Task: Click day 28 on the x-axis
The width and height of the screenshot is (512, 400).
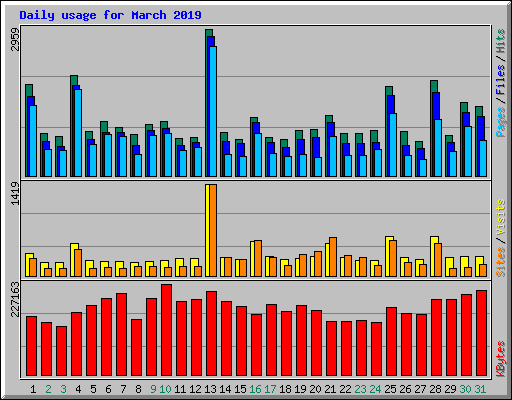Action: tap(435, 389)
